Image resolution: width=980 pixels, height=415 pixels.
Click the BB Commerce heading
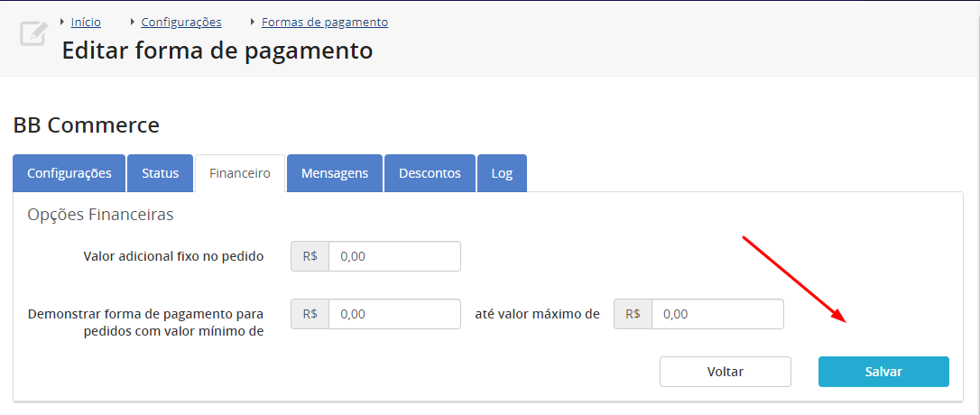(x=87, y=125)
